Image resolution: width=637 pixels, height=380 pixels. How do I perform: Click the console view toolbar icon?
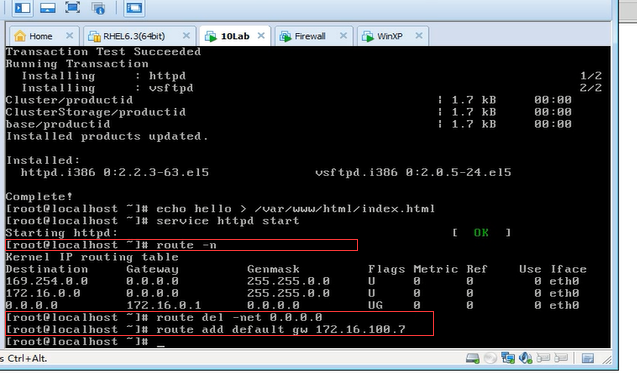point(134,7)
